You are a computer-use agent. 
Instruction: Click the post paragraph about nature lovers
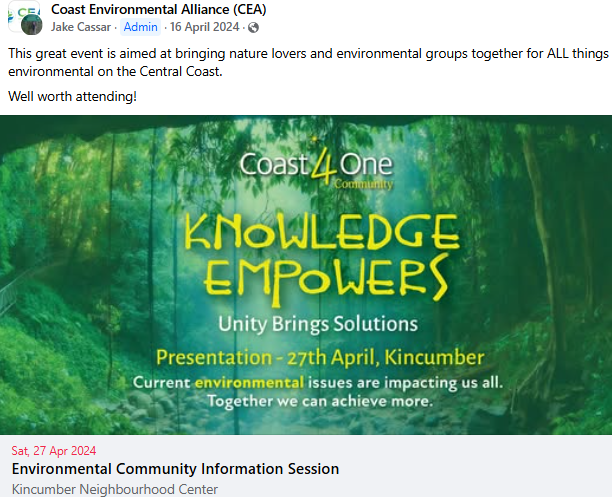coord(300,63)
